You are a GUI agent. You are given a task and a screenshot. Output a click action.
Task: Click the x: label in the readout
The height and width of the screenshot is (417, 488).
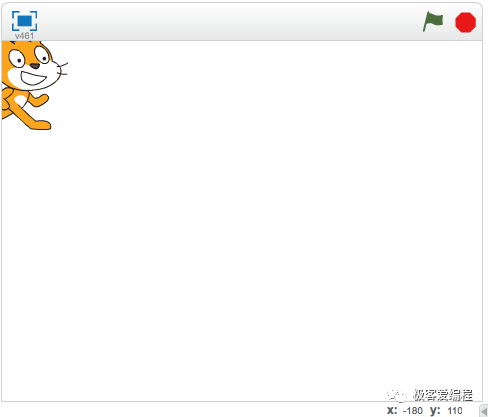coord(392,410)
